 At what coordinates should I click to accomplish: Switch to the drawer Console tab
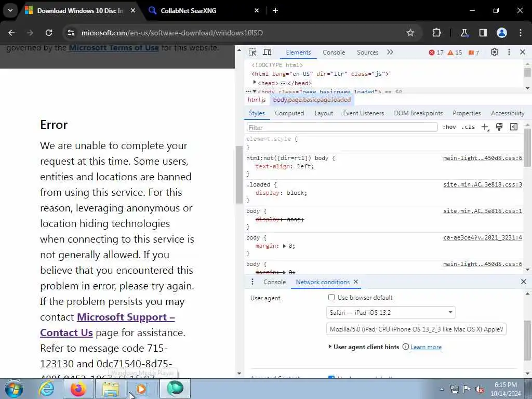pos(274,282)
